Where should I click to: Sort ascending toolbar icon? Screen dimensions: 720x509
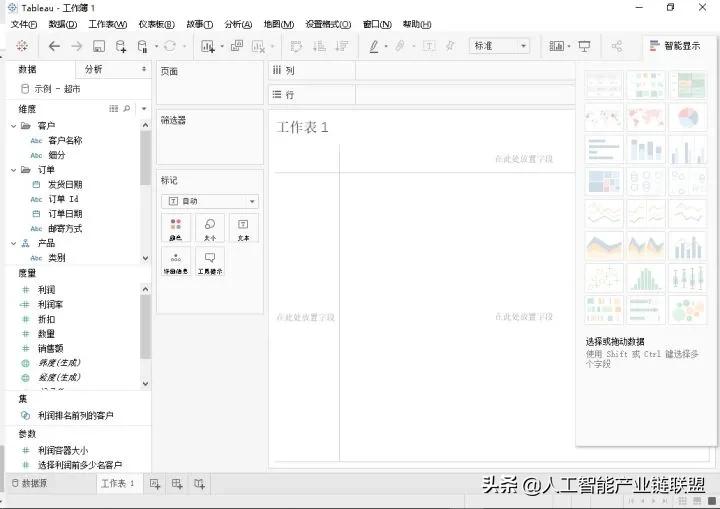[x=319, y=46]
